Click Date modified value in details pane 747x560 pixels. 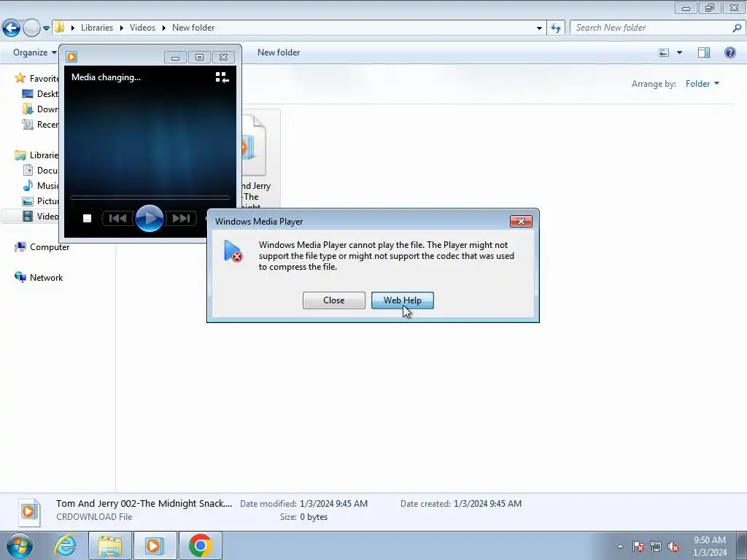pyautogui.click(x=333, y=504)
